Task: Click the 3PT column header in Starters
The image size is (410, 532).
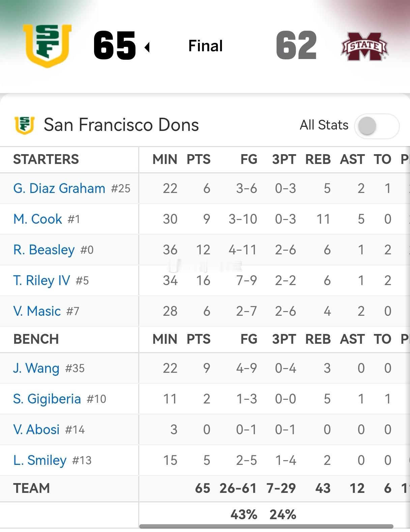Action: point(284,159)
